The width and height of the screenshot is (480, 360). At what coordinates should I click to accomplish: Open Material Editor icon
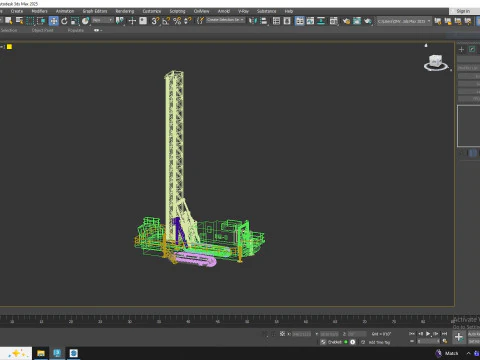click(334, 21)
